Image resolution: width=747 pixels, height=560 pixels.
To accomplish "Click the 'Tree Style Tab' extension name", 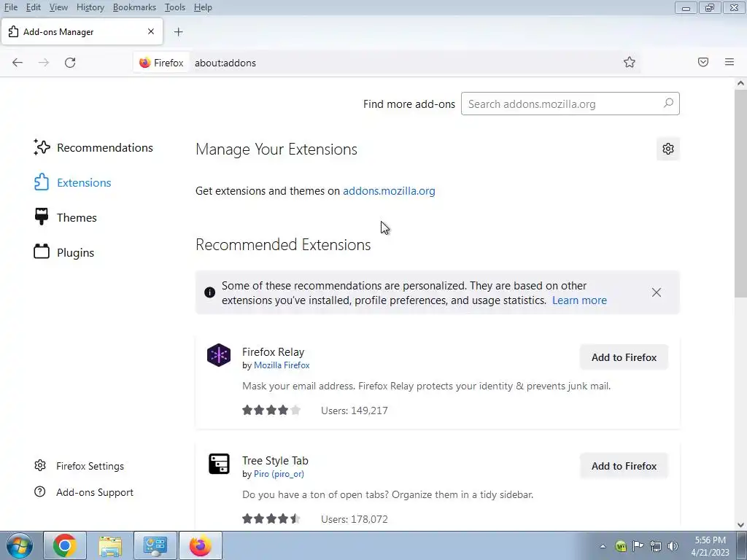I will coord(275,461).
